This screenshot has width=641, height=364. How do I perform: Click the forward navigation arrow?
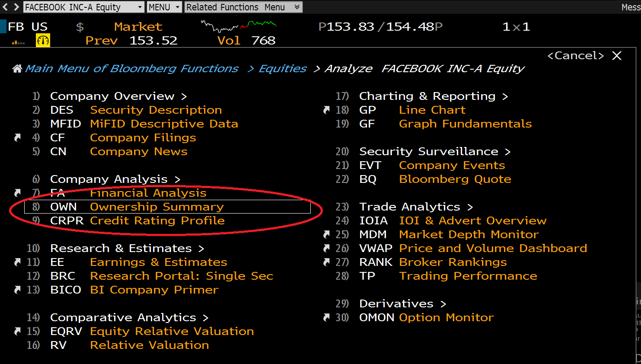(16, 7)
